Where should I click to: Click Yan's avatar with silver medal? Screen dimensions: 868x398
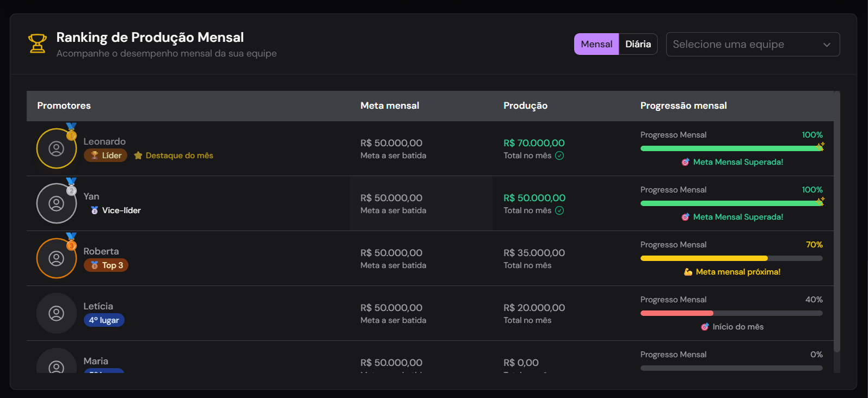point(57,203)
